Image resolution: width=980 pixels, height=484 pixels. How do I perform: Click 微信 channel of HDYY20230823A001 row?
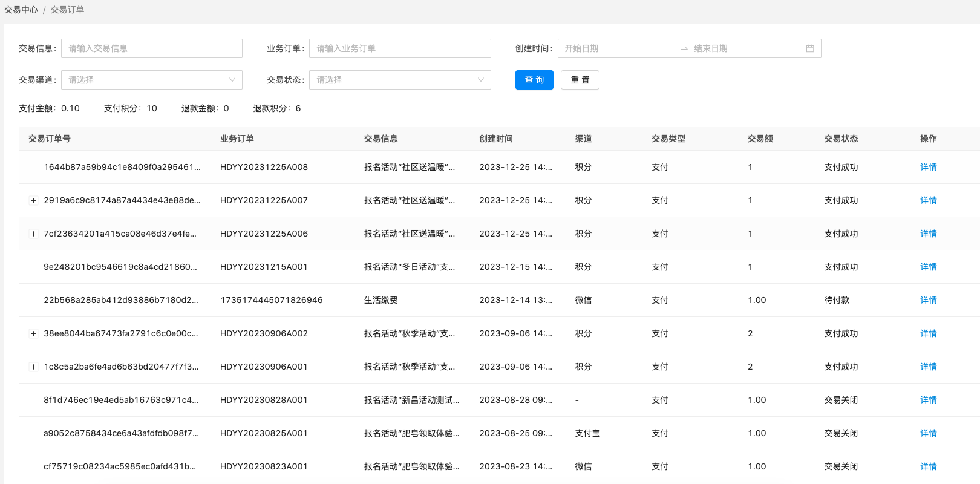[583, 466]
